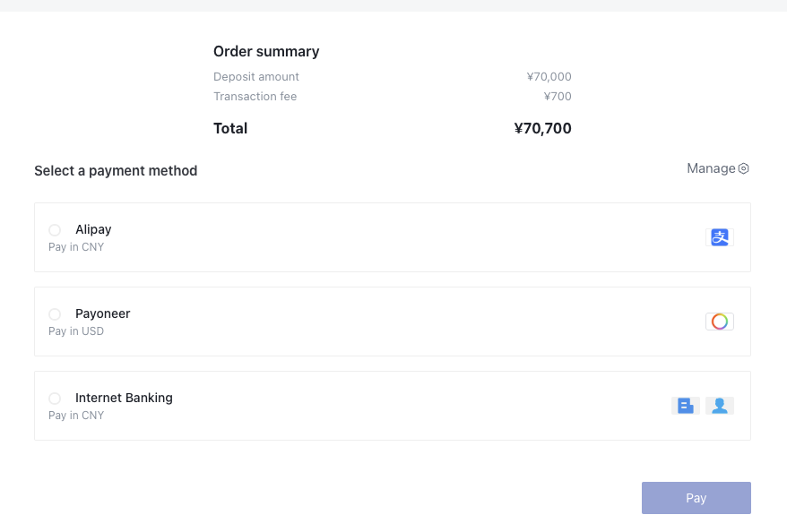Click the Order summary heading
The width and height of the screenshot is (787, 532).
266,52
